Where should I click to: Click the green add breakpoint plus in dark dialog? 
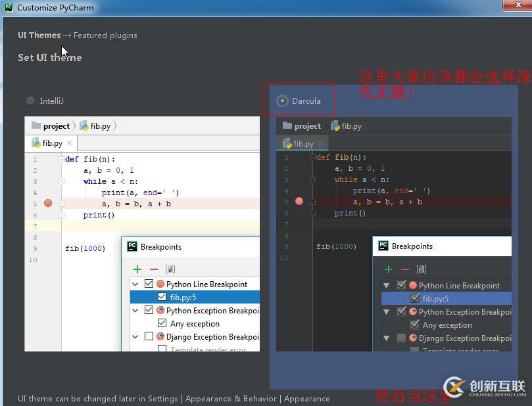pos(389,269)
